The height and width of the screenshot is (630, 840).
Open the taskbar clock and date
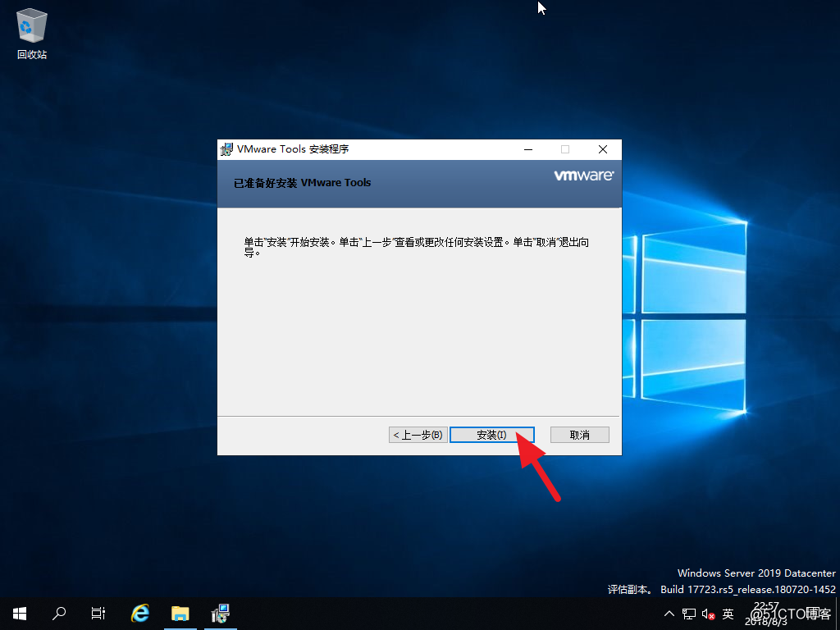(x=766, y=614)
